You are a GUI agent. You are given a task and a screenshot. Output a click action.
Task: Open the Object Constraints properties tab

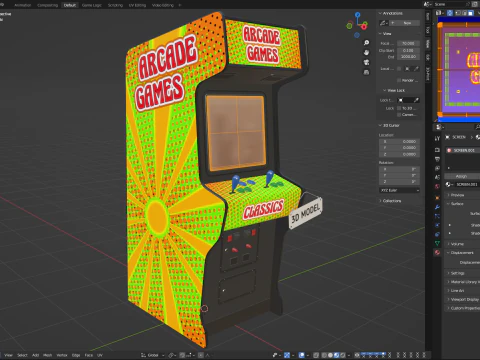(437, 234)
